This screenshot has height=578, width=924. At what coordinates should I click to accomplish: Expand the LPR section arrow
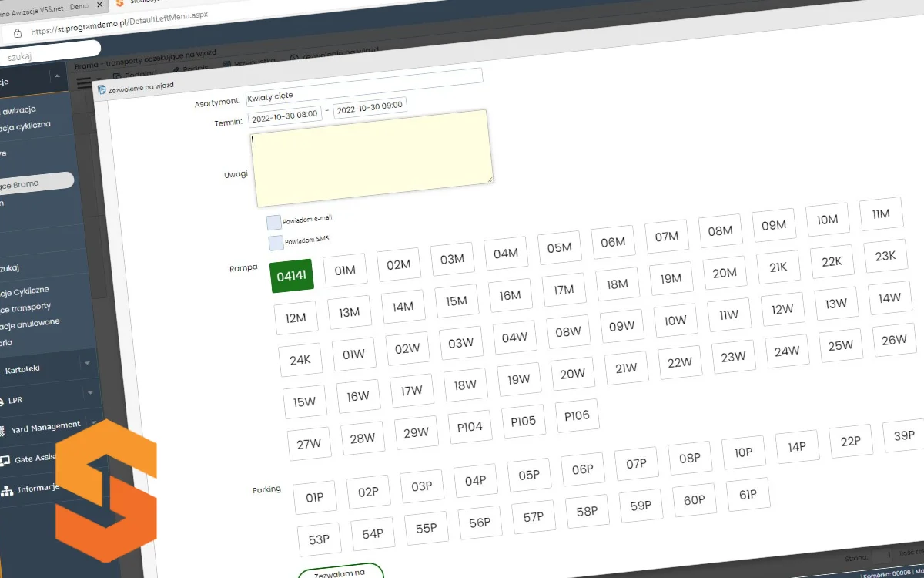point(90,393)
